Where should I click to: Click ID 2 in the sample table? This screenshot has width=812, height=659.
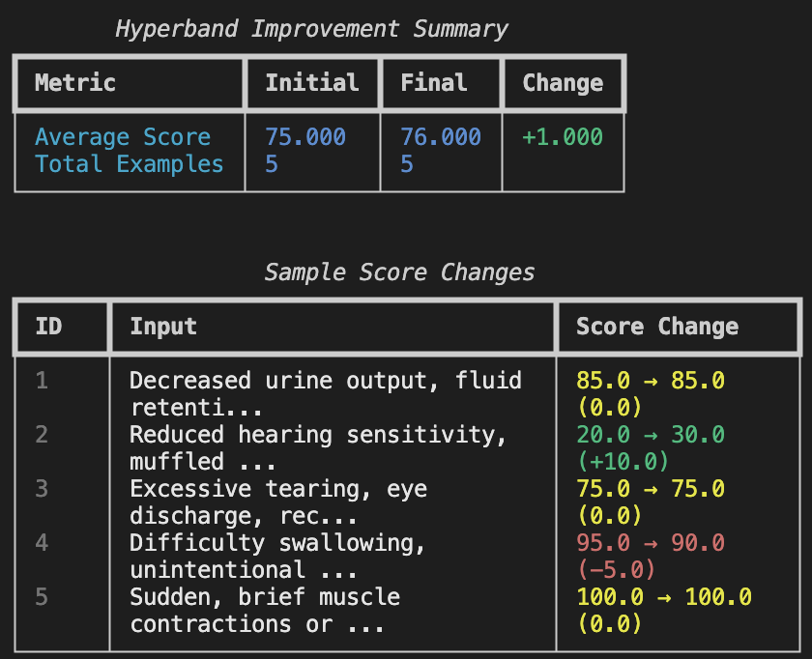[42, 435]
